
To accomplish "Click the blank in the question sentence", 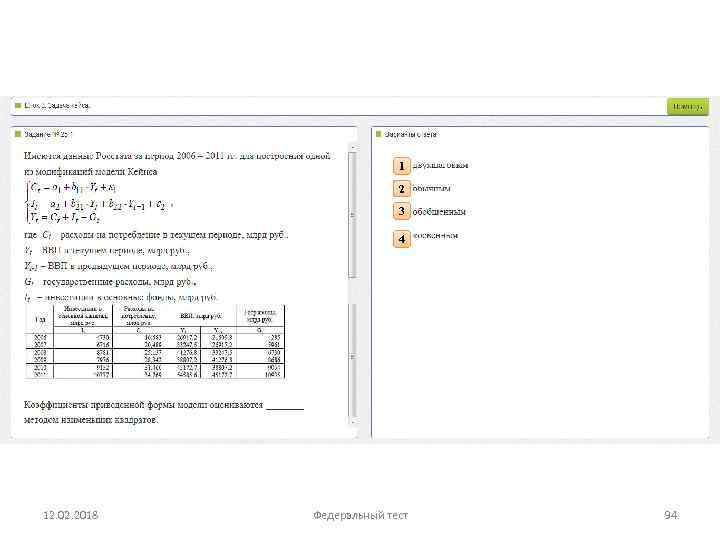I will pyautogui.click(x=285, y=405).
